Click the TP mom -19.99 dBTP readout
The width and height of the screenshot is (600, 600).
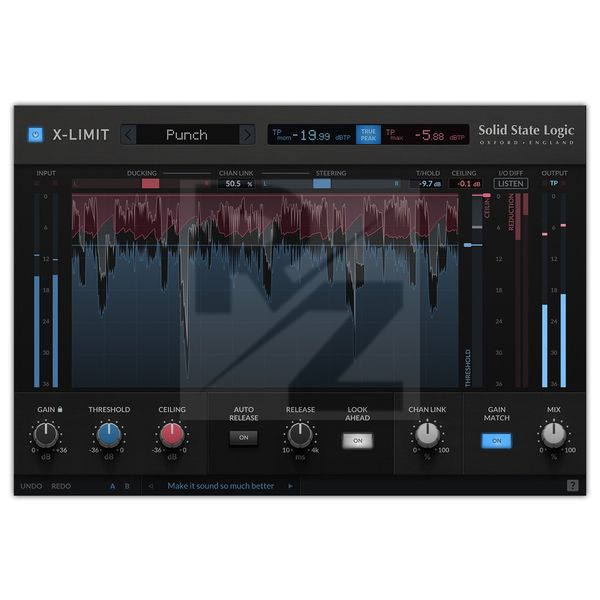tap(312, 135)
